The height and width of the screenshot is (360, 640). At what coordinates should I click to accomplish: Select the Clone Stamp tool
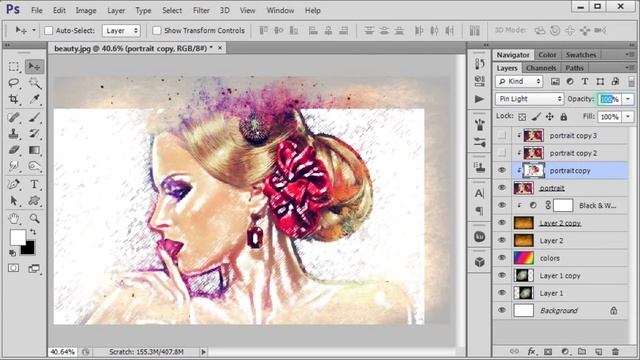(x=13, y=133)
